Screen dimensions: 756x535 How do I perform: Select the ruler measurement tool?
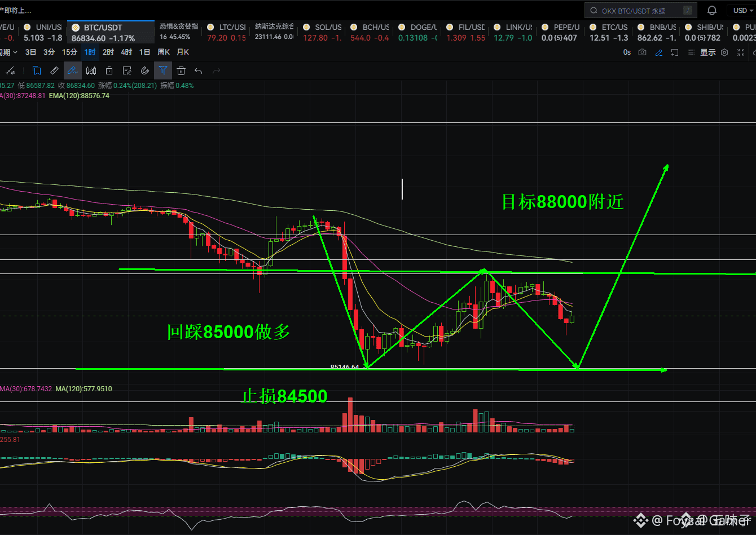pos(54,71)
